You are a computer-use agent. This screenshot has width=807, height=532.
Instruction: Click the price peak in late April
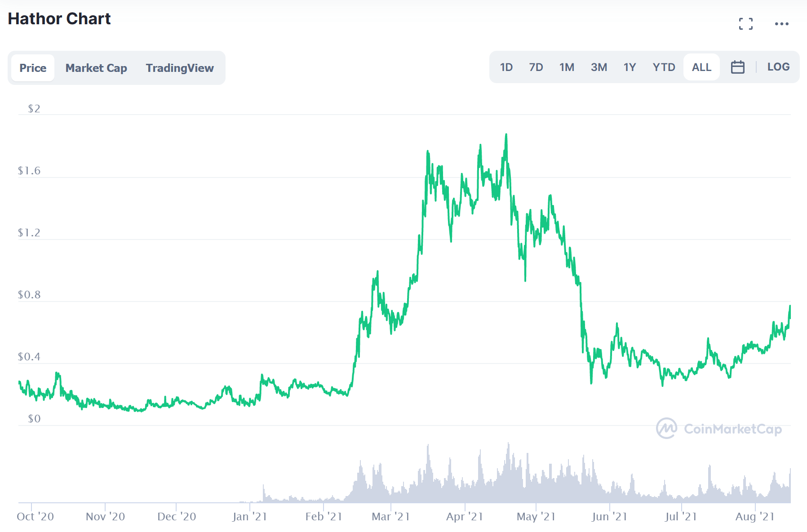coord(506,134)
